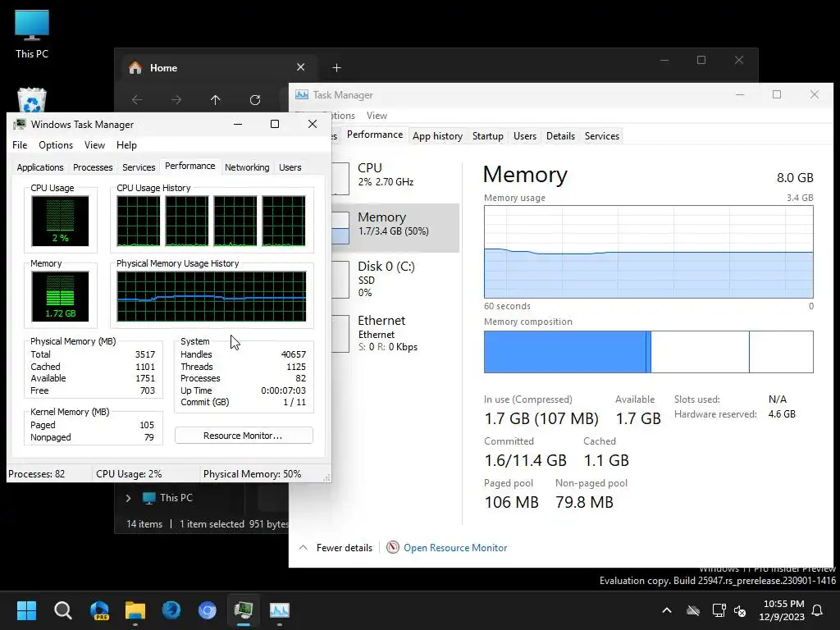Open the Recycle Bin desktop icon
This screenshot has width=840, height=630.
(x=32, y=100)
